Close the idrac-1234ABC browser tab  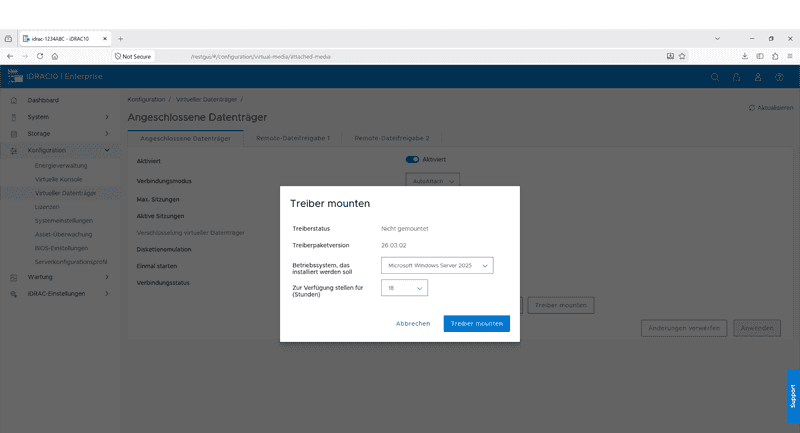pyautogui.click(x=105, y=38)
